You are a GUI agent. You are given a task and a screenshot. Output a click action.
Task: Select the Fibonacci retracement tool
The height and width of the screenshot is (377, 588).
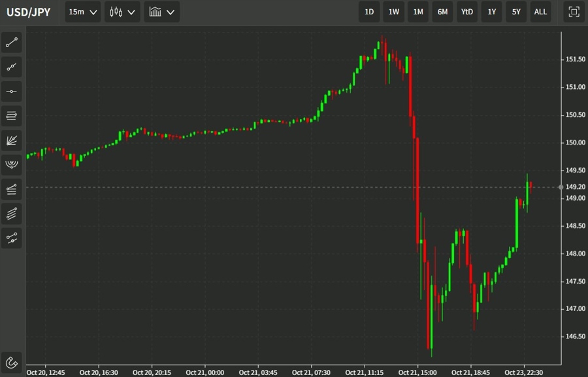12,116
